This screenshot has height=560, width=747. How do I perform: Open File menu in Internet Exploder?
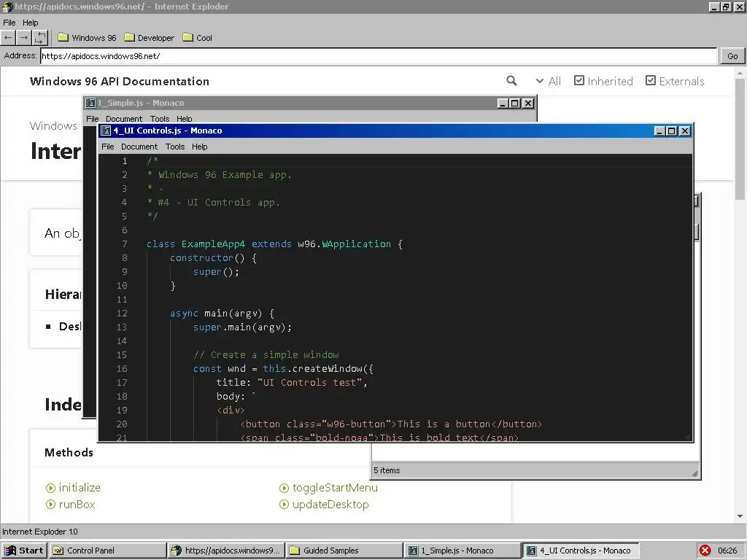9,23
